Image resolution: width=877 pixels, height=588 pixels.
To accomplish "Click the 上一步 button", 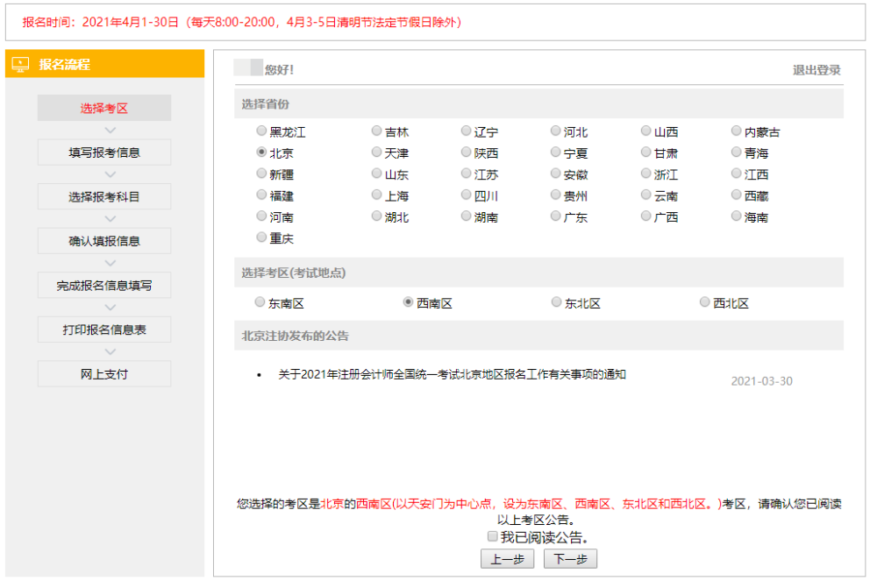I will [x=507, y=559].
